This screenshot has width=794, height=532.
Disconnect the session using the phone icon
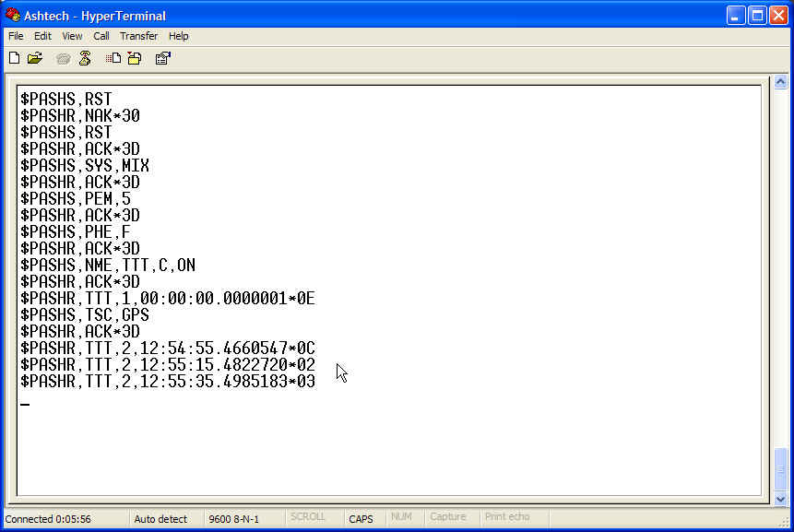[x=85, y=58]
